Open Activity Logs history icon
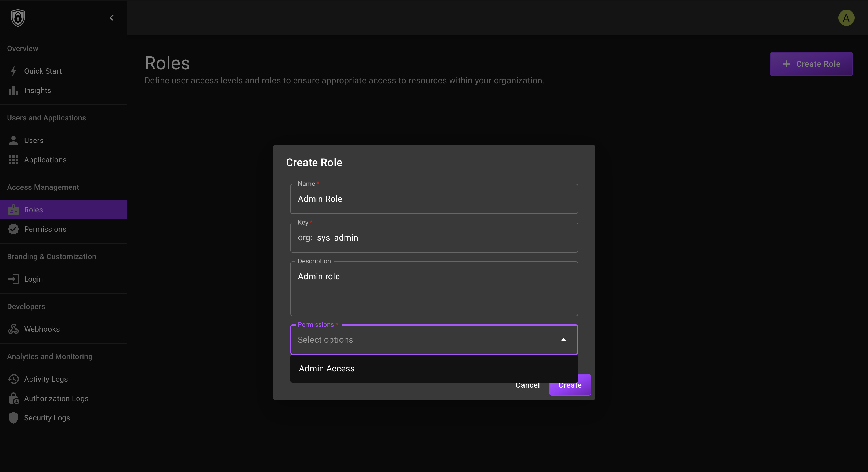This screenshot has height=472, width=868. 13,379
